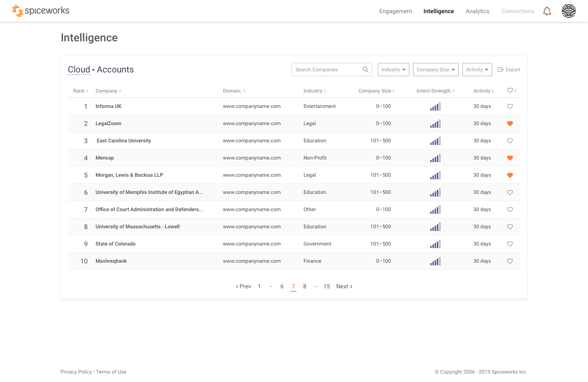
Task: Unfavorite LegalZoom using its heart
Action: 510,124
